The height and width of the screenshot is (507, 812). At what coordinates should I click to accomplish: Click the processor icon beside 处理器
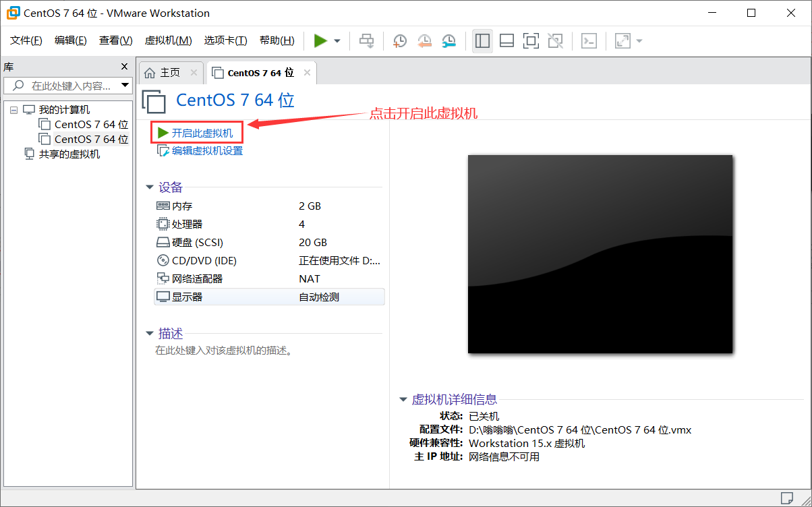coord(163,224)
